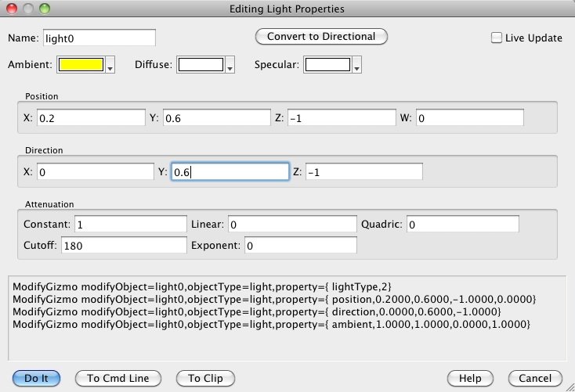The width and height of the screenshot is (575, 392).
Task: Expand the Diffuse color dropdown arrow
Action: pyautogui.click(x=230, y=67)
